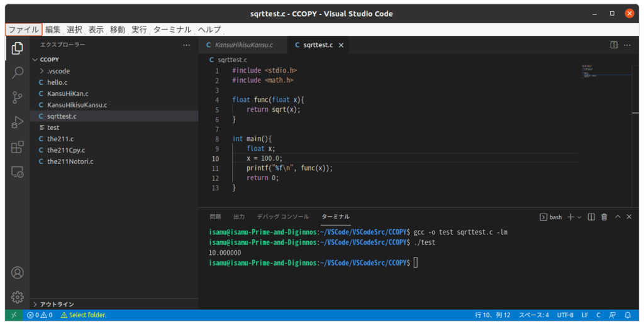Open the Remote Explorer icon

17,172
